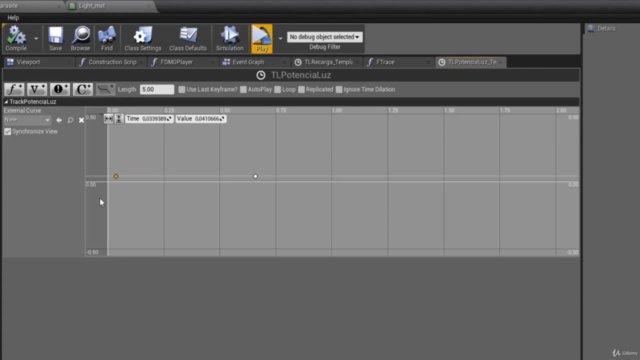Open Class Defaults
This screenshot has height=360, width=640.
click(188, 38)
